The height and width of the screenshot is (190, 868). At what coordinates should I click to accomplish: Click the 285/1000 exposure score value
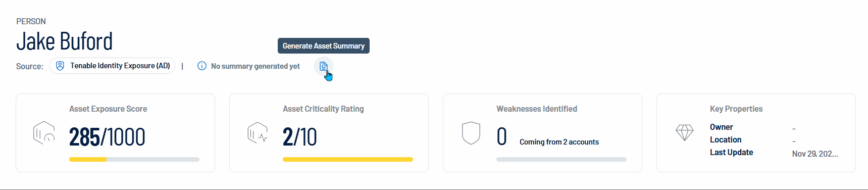point(107,137)
